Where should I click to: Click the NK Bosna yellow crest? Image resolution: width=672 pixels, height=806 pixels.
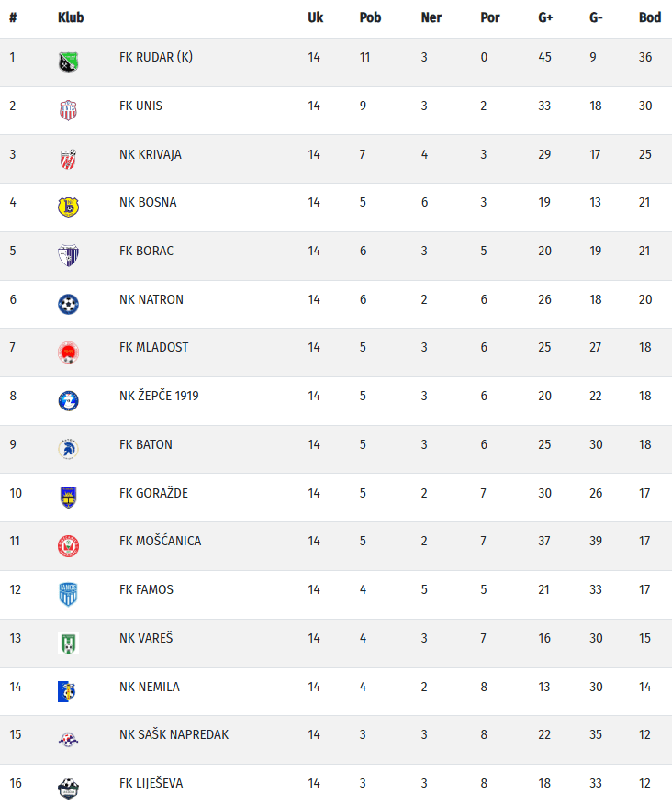tap(69, 207)
